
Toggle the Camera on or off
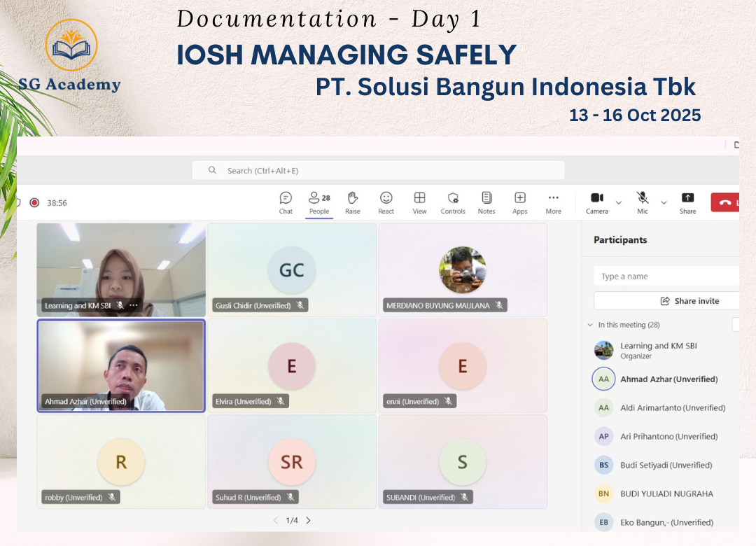596,202
